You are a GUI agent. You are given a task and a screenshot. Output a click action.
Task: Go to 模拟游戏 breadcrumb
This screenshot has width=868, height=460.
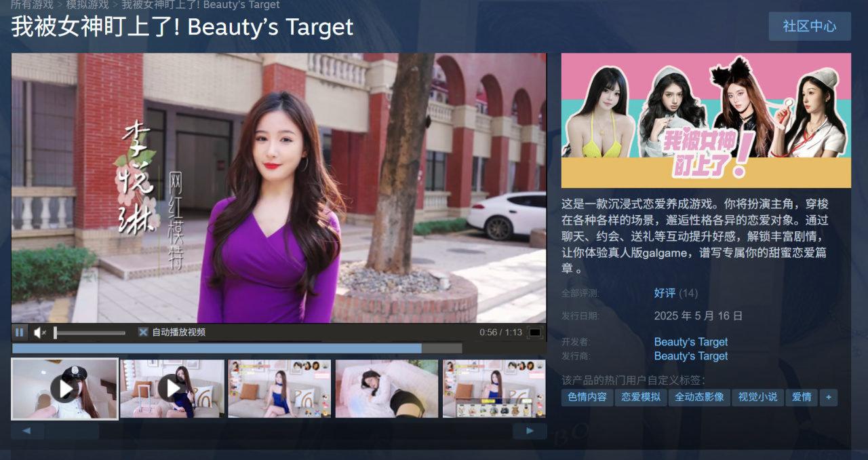87,5
